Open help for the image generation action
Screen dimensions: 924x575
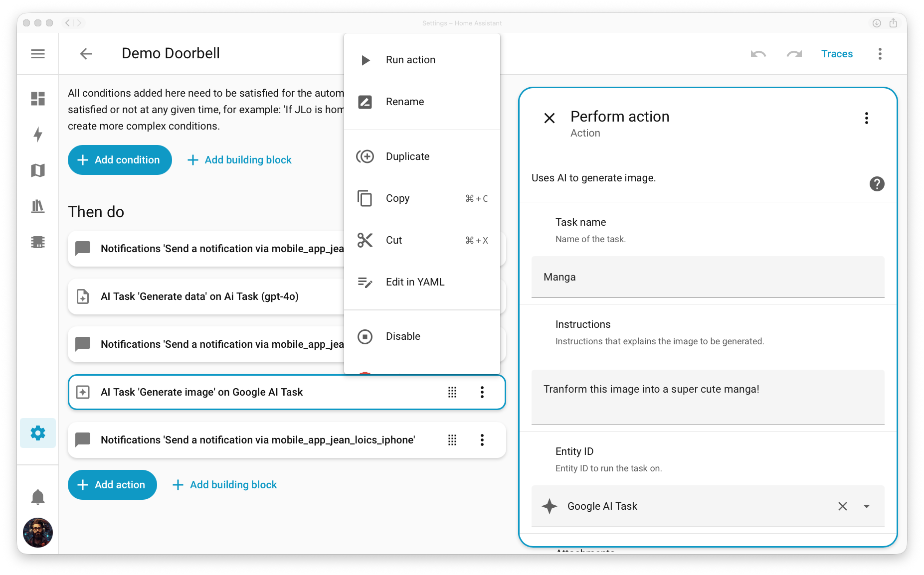[x=877, y=184]
